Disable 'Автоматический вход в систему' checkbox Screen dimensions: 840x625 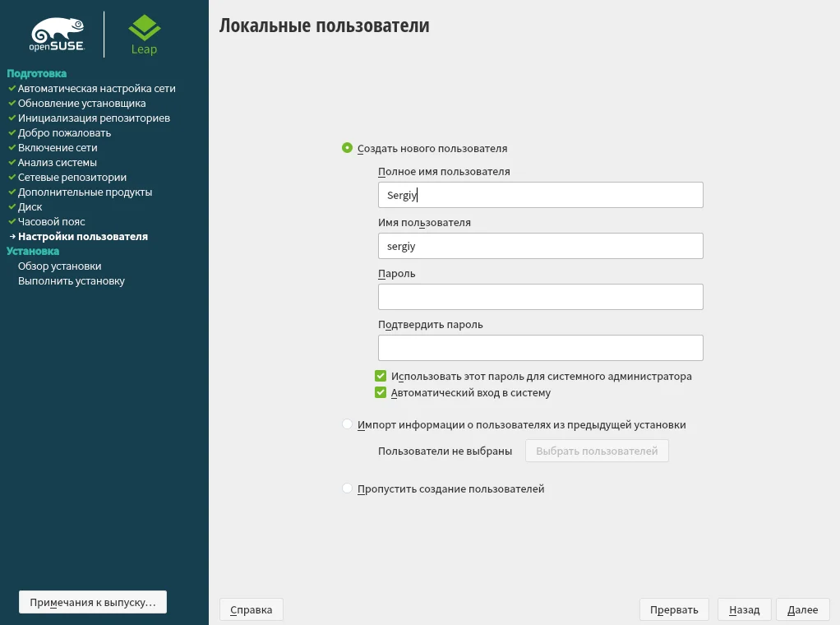381,393
